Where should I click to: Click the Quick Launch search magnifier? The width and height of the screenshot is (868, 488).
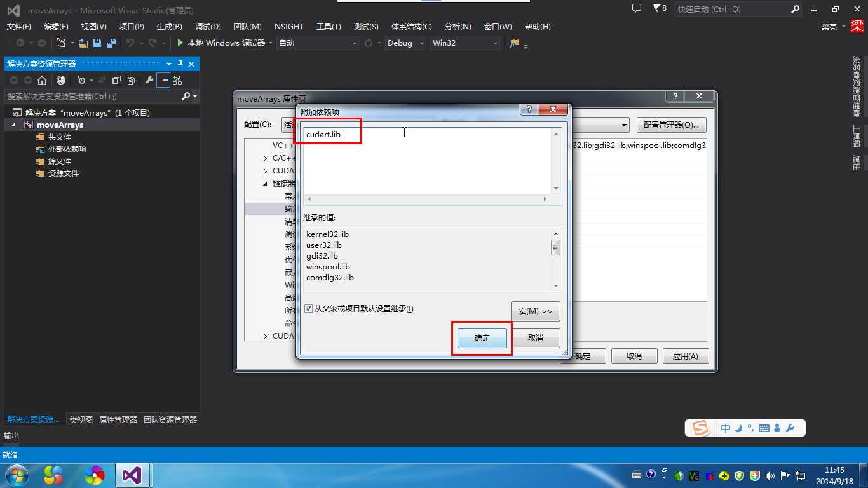[795, 9]
